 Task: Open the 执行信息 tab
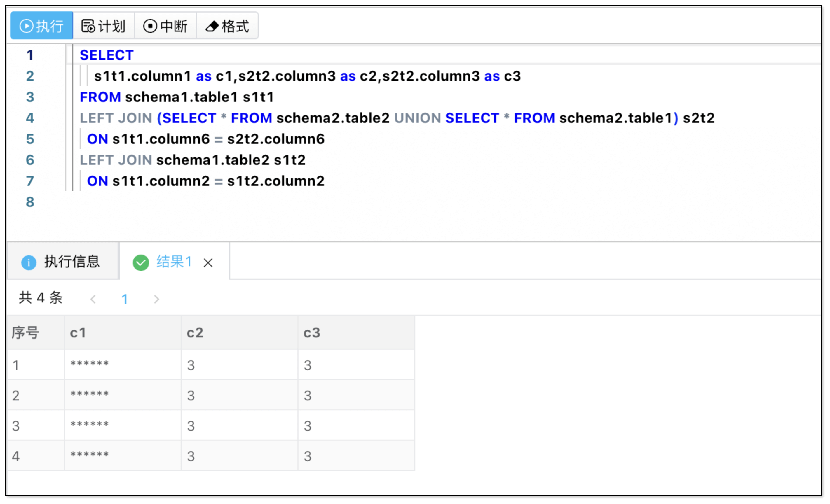[x=63, y=262]
